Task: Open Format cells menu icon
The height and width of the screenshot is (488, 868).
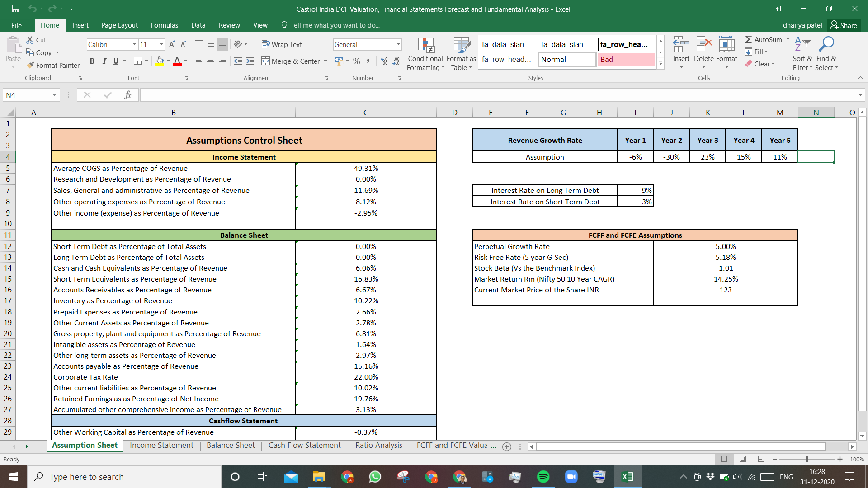Action: [726, 45]
